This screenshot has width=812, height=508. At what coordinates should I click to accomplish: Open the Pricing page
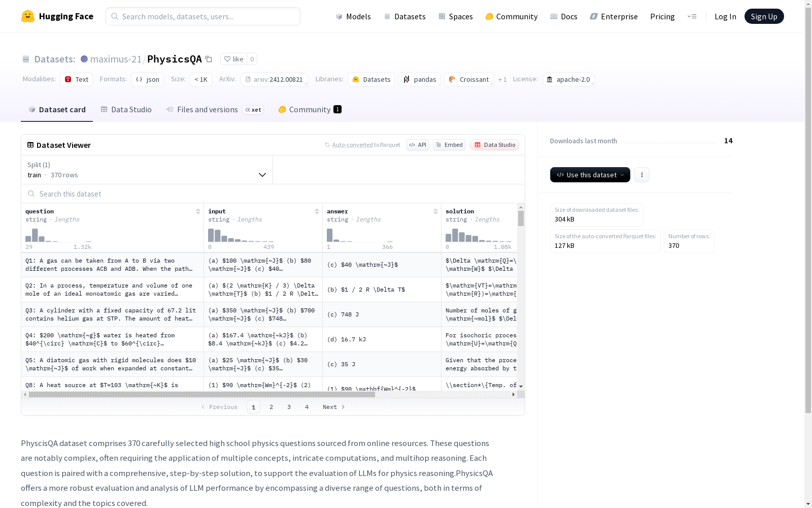662,16
